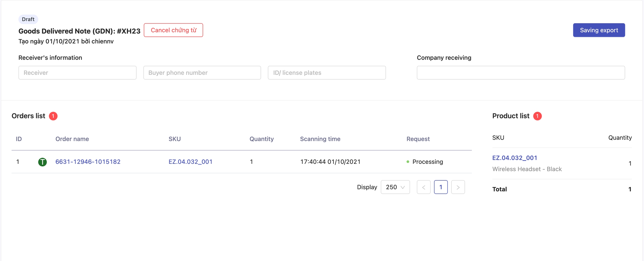Click the red count badge beside Product list
Screen dimensions: 644x261
point(537,116)
